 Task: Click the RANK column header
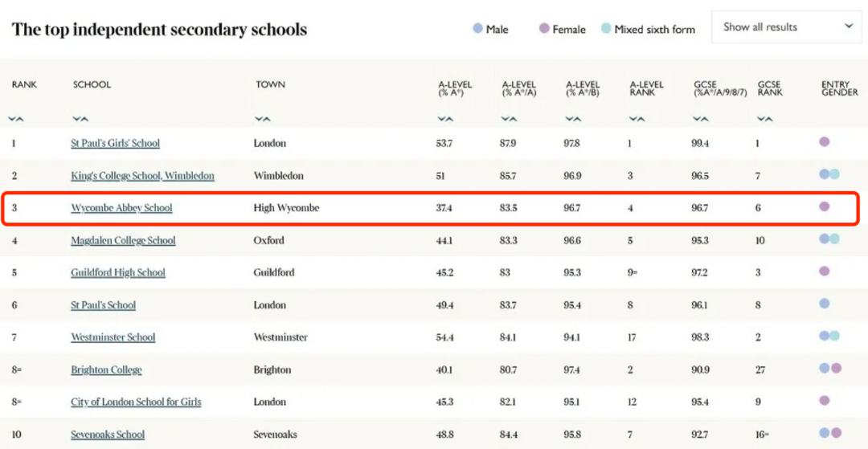pyautogui.click(x=24, y=84)
